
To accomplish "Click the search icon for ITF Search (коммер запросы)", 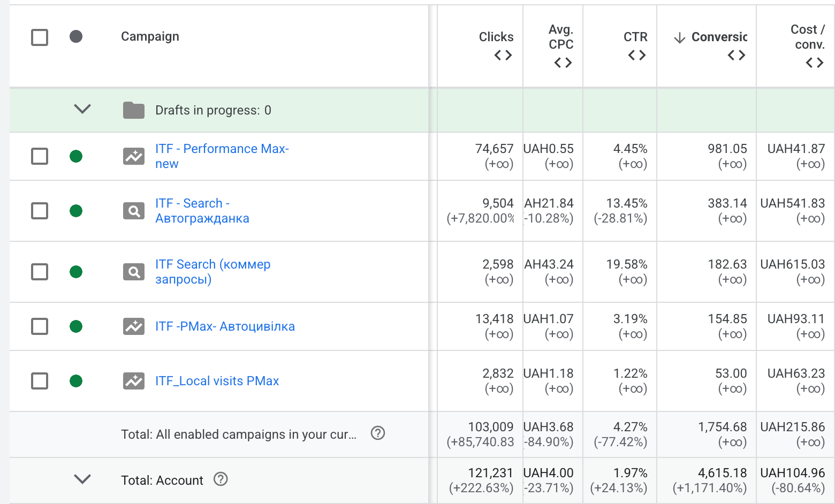I will pos(134,272).
